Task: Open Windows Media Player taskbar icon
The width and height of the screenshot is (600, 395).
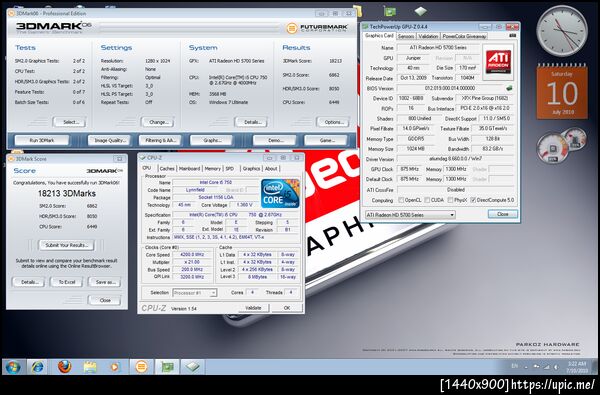Action: click(114, 367)
